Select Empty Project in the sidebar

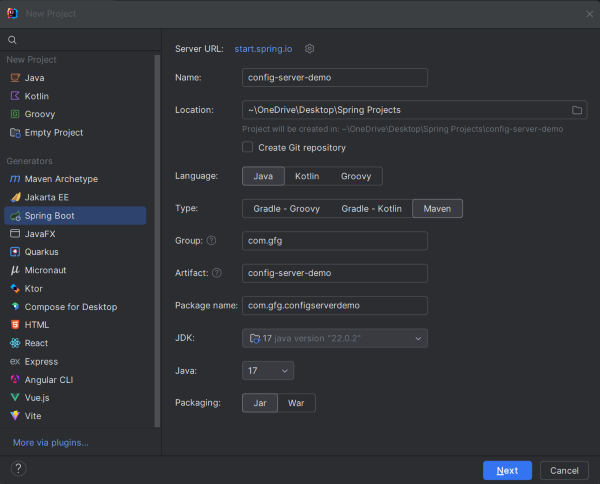click(53, 133)
